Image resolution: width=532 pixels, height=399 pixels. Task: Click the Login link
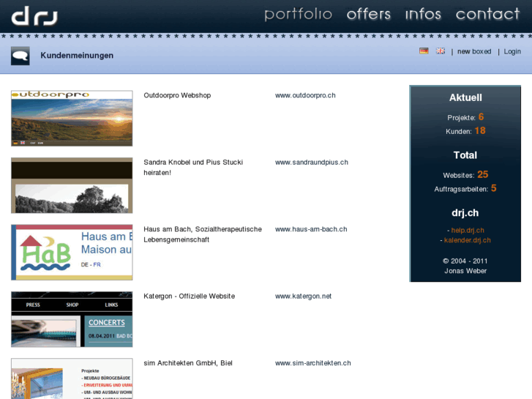(x=512, y=52)
